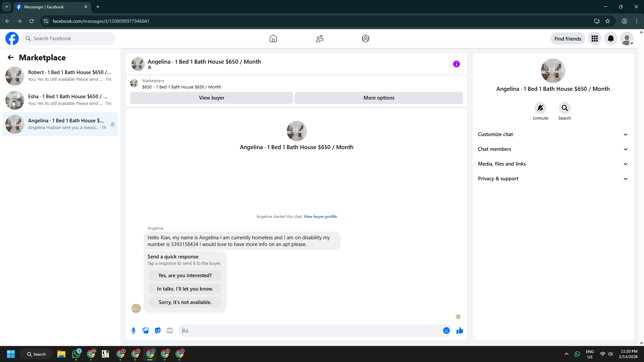
Task: Open the Facebook notifications bell
Action: tap(610, 39)
